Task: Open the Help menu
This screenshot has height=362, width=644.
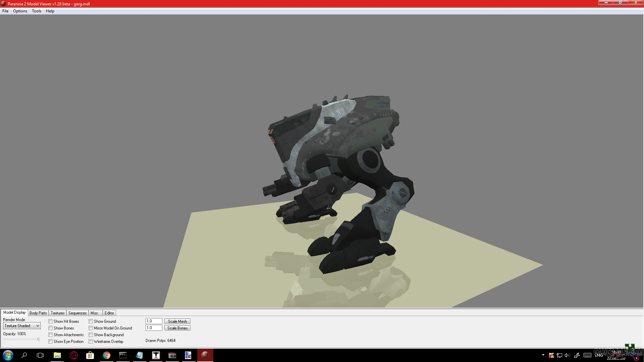Action: click(50, 11)
